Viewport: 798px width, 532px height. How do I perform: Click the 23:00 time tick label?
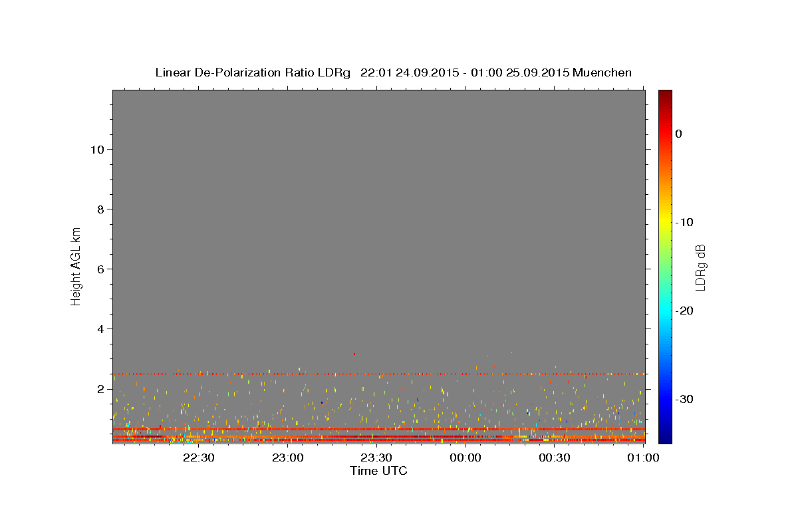point(288,458)
